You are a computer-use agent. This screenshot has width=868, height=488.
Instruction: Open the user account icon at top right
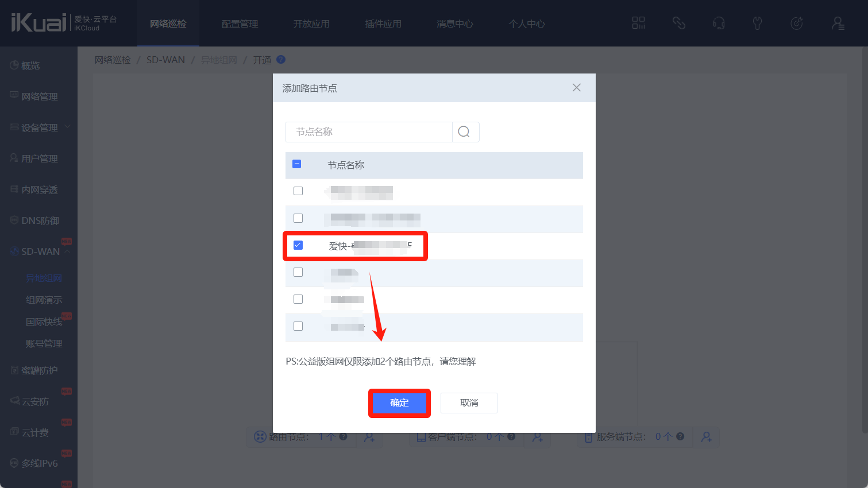pos(838,23)
